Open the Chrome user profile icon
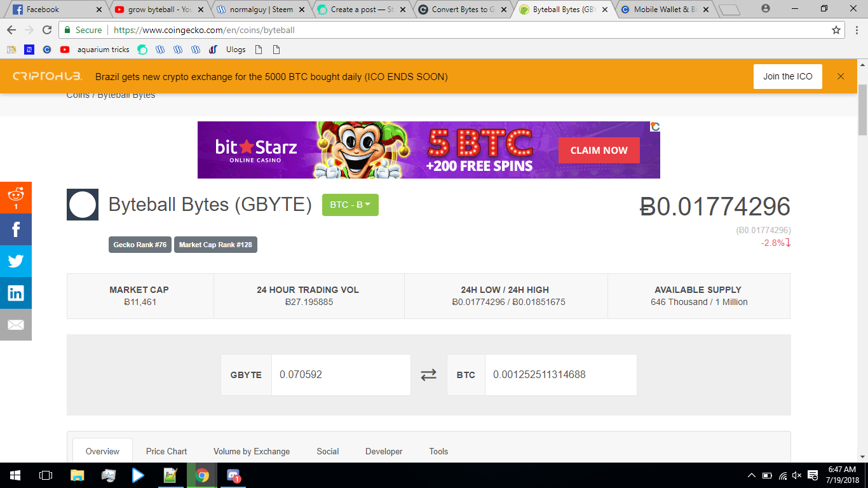This screenshot has height=488, width=868. [765, 9]
